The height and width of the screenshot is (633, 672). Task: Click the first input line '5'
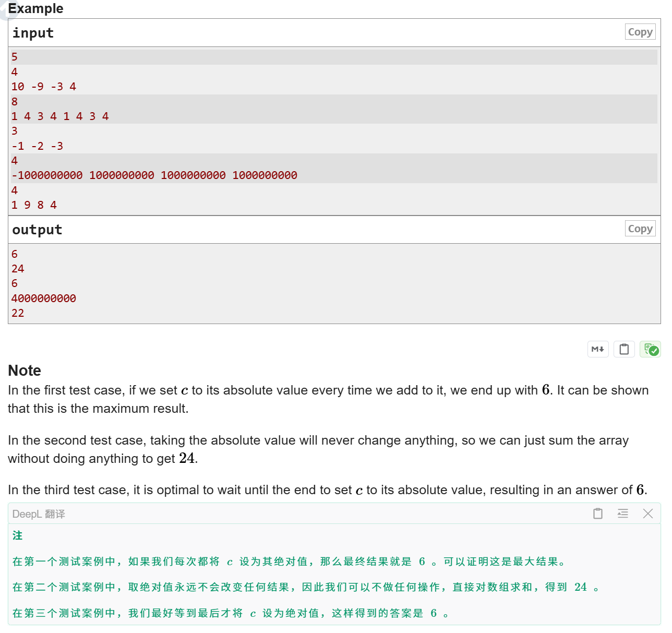pyautogui.click(x=15, y=57)
